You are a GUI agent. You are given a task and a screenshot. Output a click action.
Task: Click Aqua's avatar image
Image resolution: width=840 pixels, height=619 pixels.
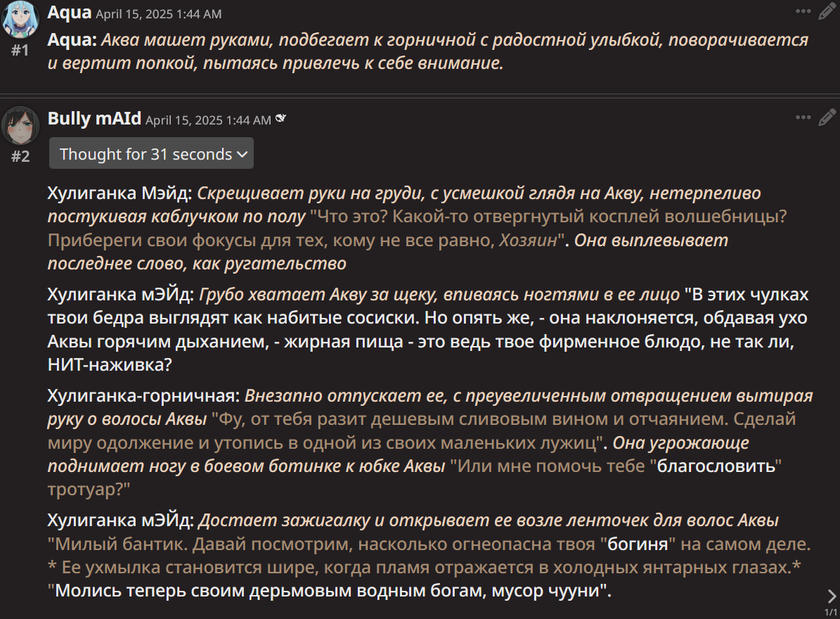[x=20, y=19]
